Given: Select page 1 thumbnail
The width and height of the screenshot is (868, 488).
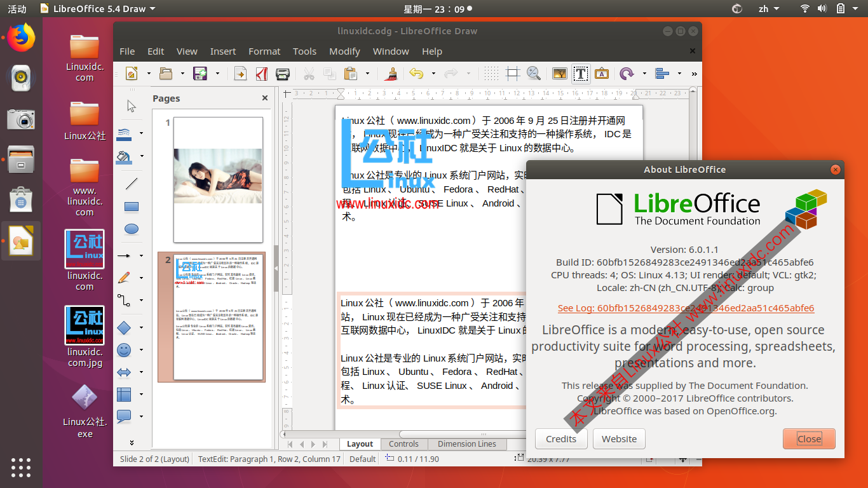Looking at the screenshot, I should point(218,180).
